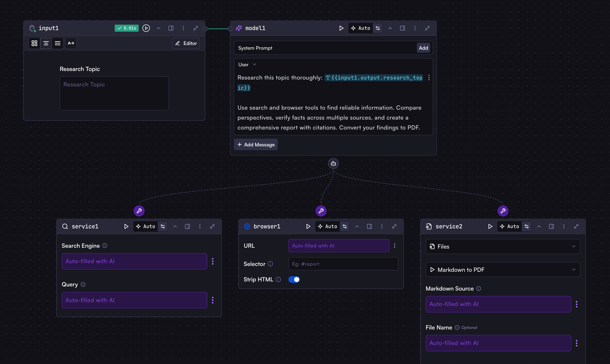Click the run icon on input1 header

point(146,28)
